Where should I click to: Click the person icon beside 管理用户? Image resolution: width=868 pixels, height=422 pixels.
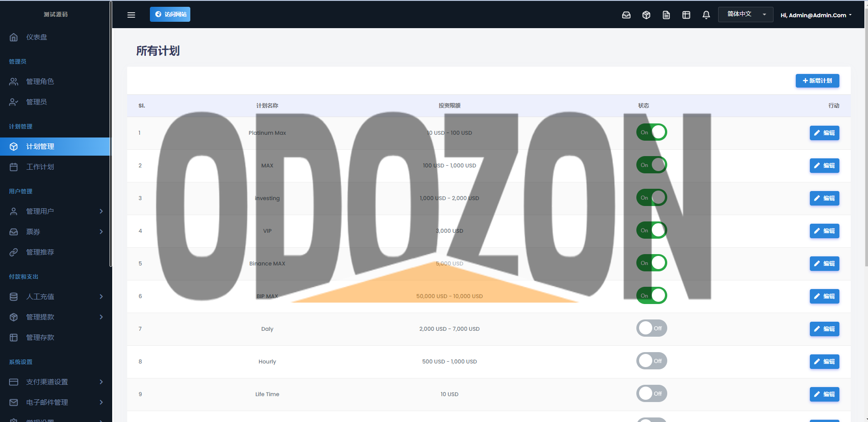pyautogui.click(x=14, y=211)
